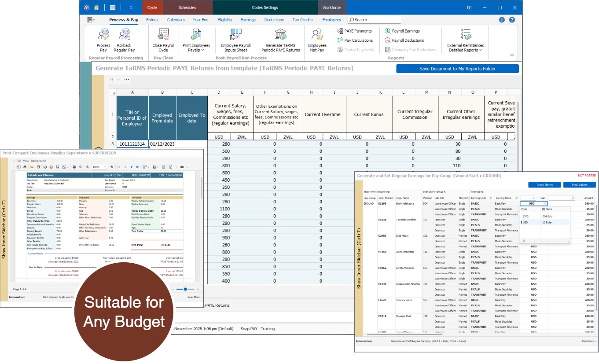This screenshot has width=599, height=364.
Task: Click the plus zoom button beside payslip slider
Action: click(x=198, y=289)
